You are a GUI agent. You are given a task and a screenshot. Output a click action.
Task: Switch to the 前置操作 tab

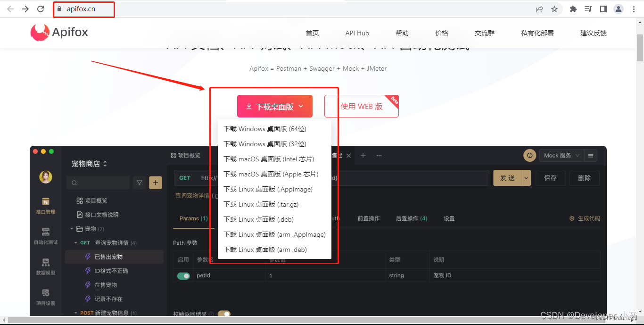coord(368,218)
